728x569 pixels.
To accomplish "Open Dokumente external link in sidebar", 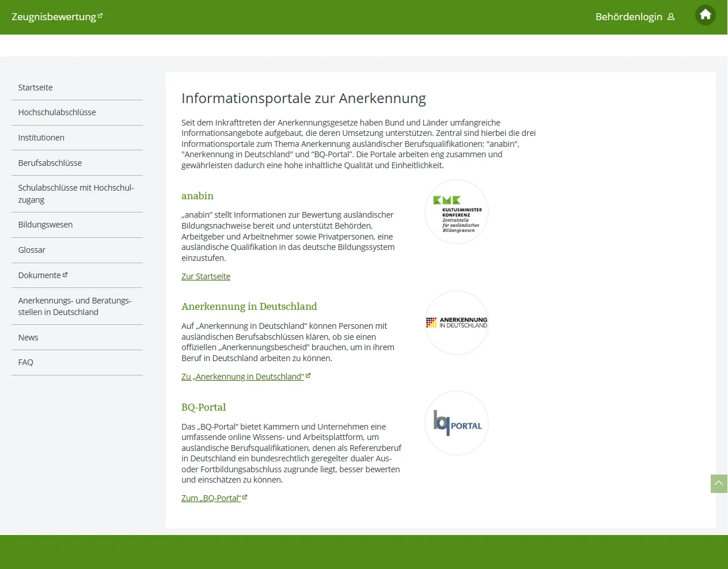I will pos(77,275).
